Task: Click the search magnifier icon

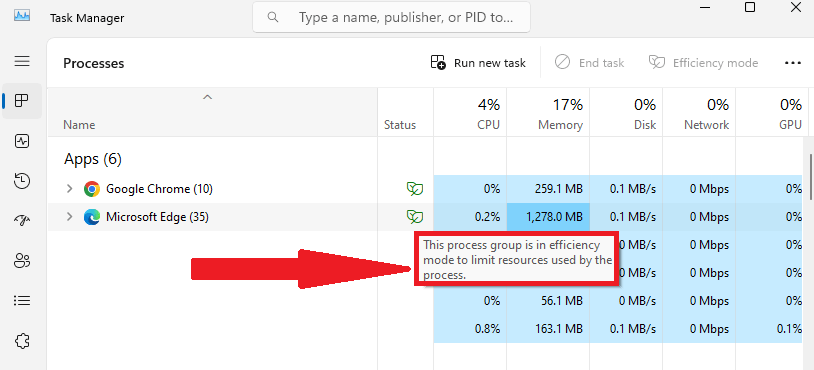Action: [273, 18]
